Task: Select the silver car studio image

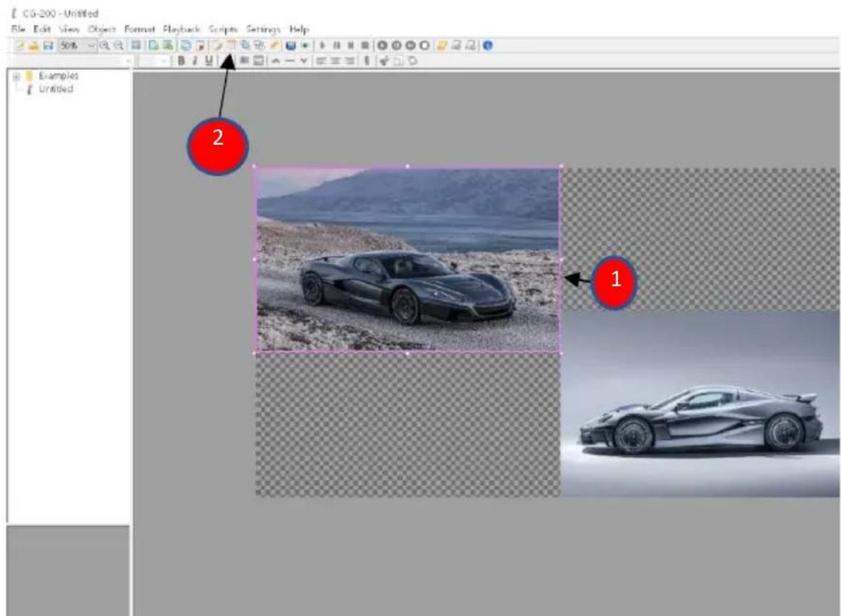Action: pos(700,403)
